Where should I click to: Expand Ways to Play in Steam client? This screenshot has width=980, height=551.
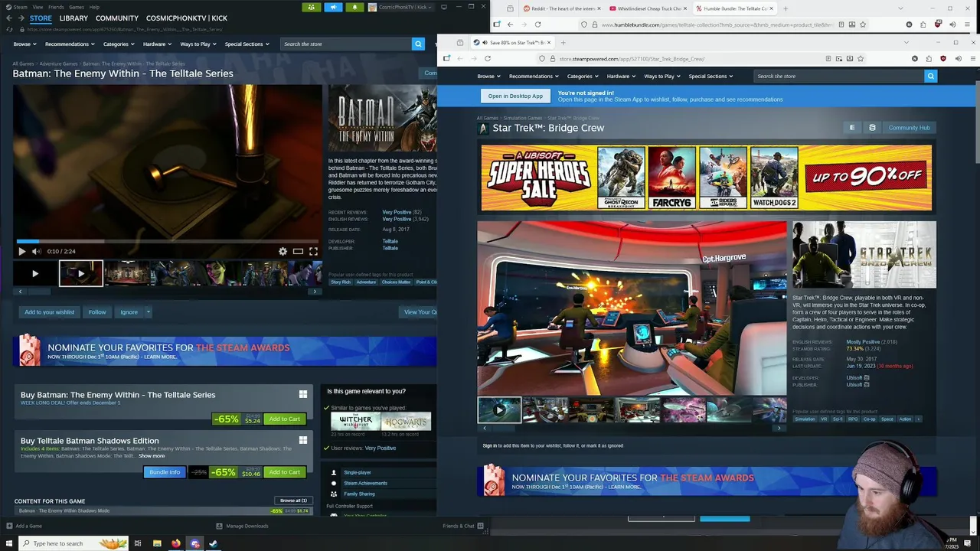198,44
